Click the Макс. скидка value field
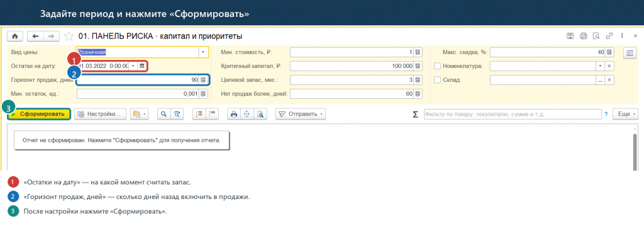 click(x=548, y=52)
